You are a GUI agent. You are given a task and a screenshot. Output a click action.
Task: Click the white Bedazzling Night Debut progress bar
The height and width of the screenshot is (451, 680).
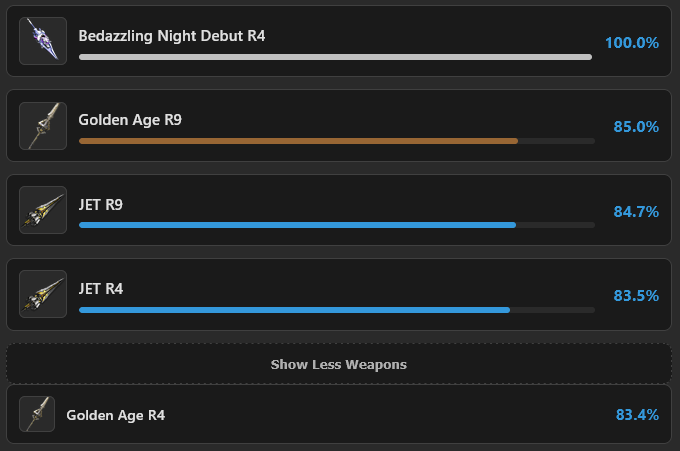335,57
